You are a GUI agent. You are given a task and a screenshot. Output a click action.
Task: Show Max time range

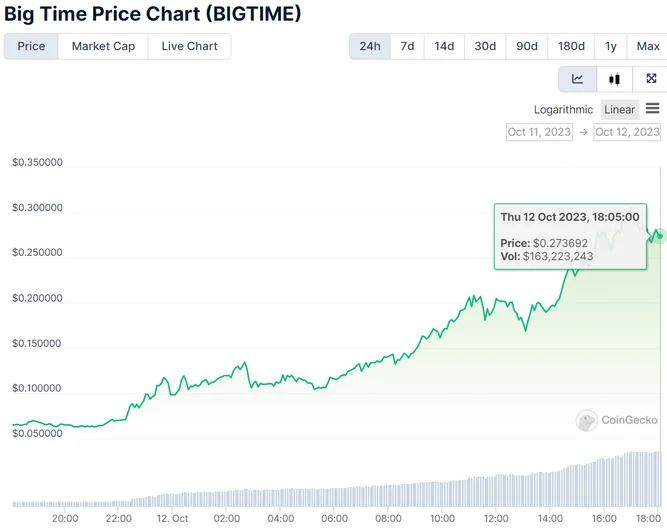(x=647, y=46)
